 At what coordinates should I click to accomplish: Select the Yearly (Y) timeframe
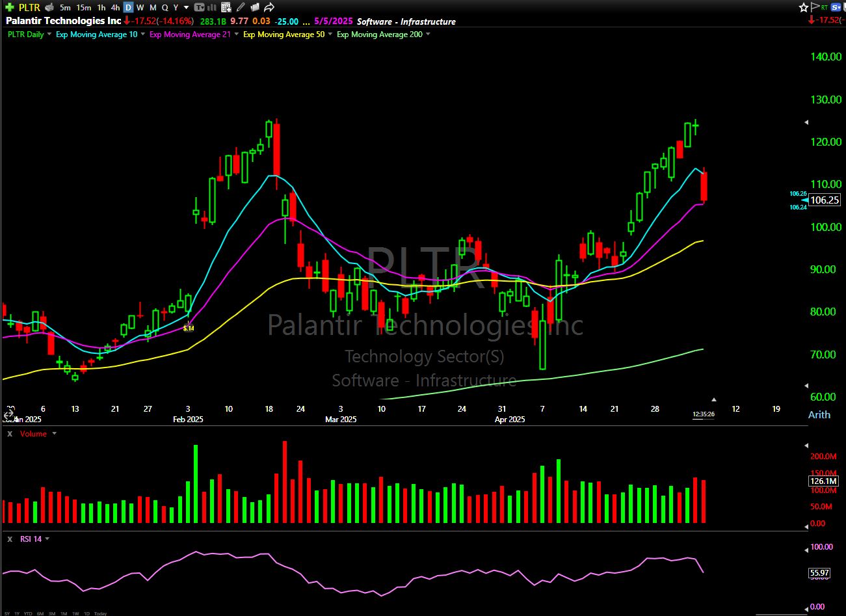point(176,7)
